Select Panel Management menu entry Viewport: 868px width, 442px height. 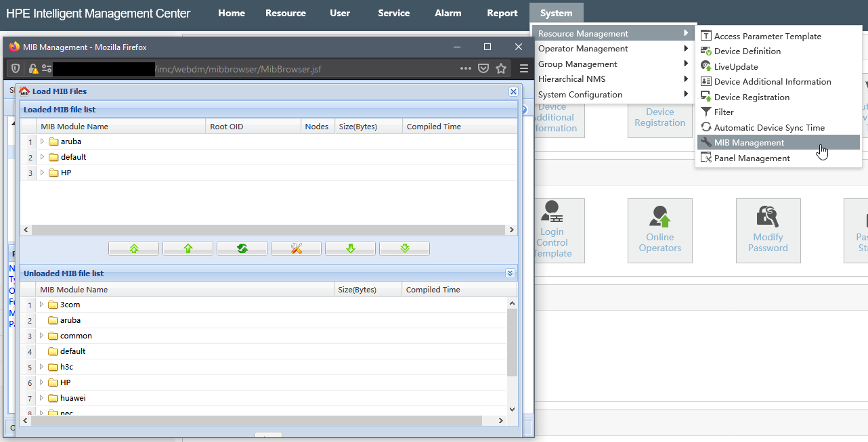click(x=779, y=158)
